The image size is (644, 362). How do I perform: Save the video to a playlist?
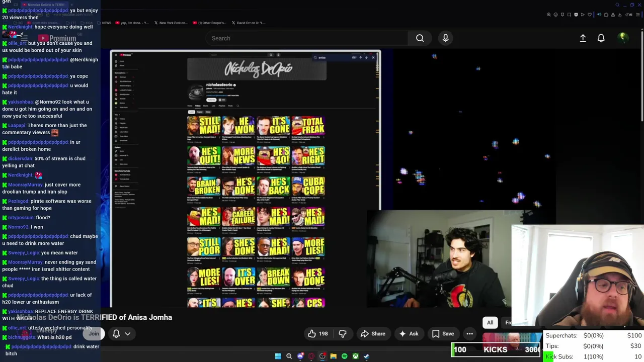443,333
